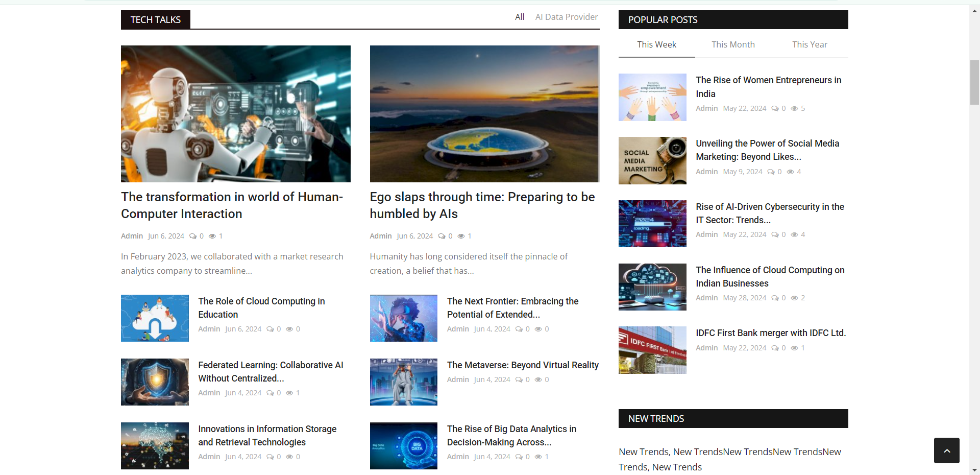Click the cloud computing education thumbnail
This screenshot has height=475, width=980.
click(x=155, y=318)
